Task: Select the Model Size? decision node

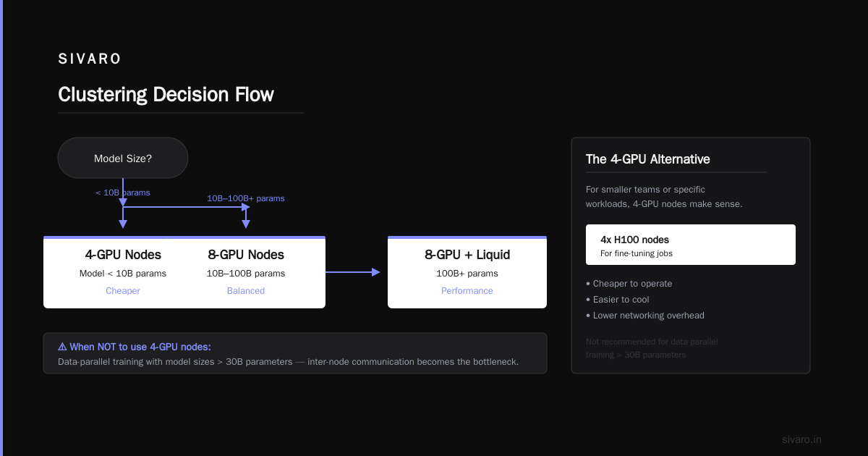Action: tap(123, 158)
